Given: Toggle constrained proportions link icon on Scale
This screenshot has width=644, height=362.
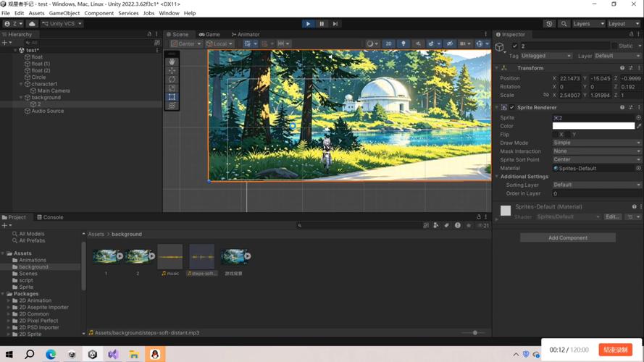Looking at the screenshot, I should pos(545,95).
